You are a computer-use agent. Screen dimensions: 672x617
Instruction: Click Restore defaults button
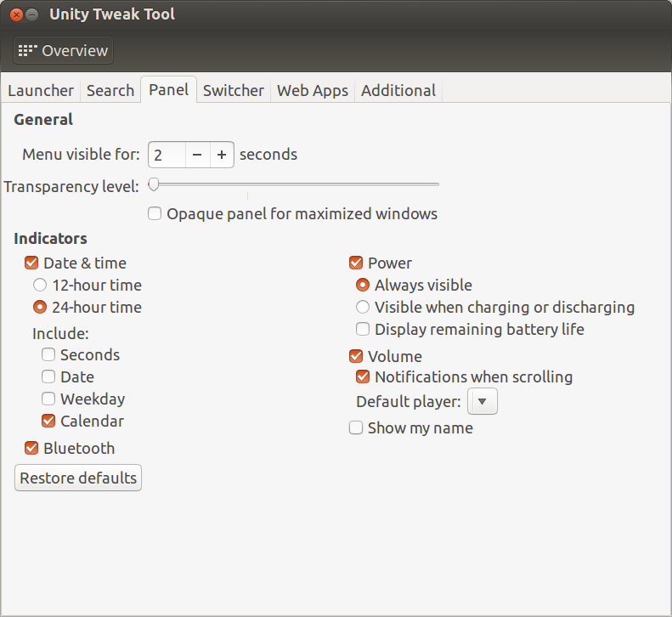click(x=78, y=478)
